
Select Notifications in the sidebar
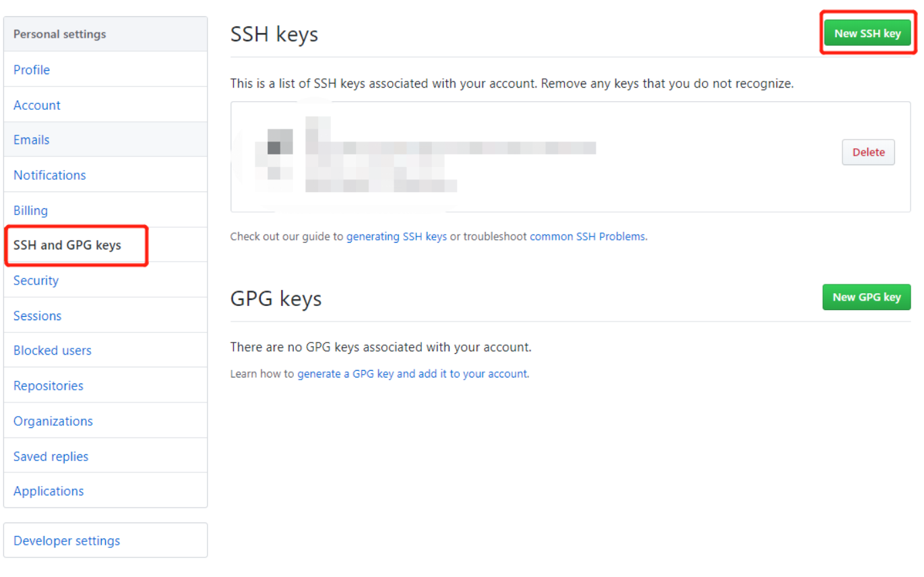[105, 175]
